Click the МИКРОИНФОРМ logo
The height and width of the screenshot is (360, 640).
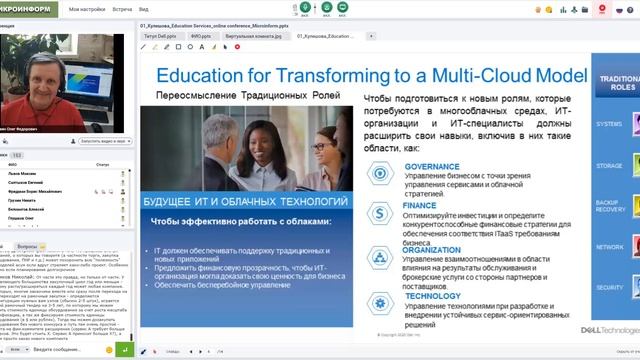click(29, 9)
